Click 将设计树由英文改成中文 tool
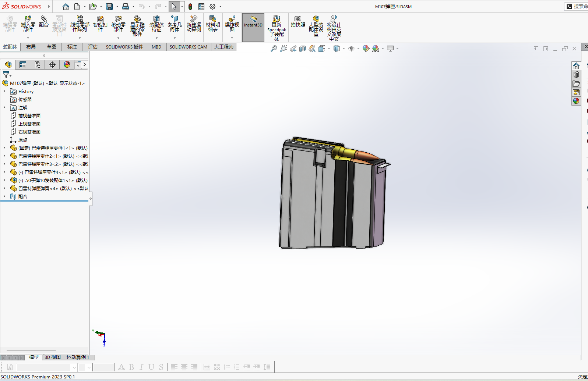Viewport: 588px width, 381px height. [x=334, y=28]
